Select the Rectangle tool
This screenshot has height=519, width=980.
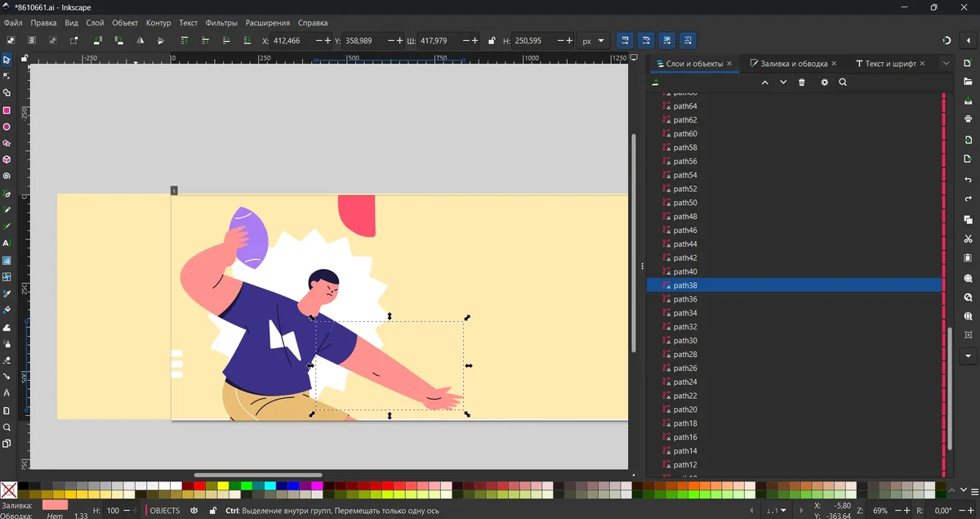pos(7,110)
